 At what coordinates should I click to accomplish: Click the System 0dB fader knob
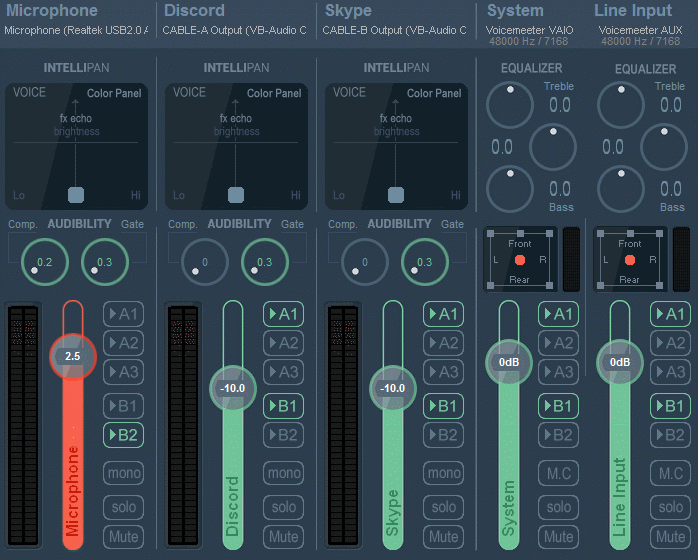point(509,362)
